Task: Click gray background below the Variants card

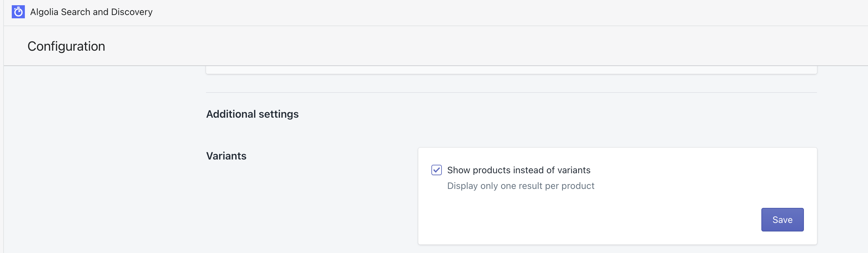Action: [617, 249]
